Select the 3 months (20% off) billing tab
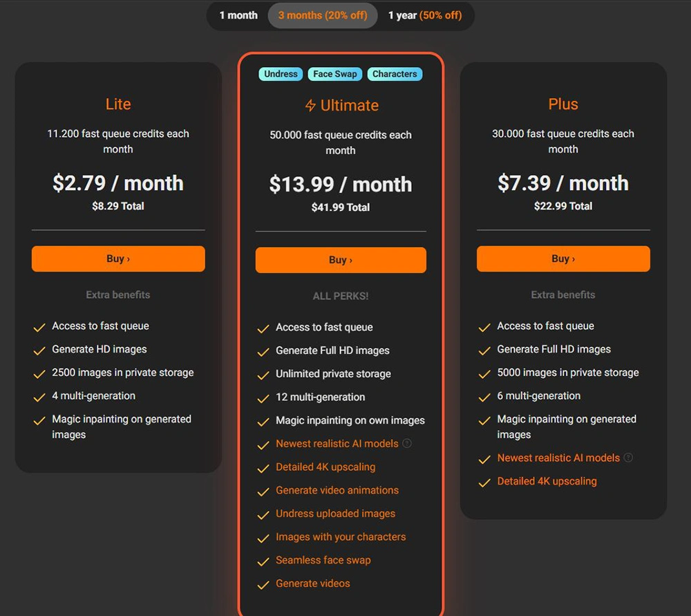The image size is (691, 616). click(x=322, y=15)
